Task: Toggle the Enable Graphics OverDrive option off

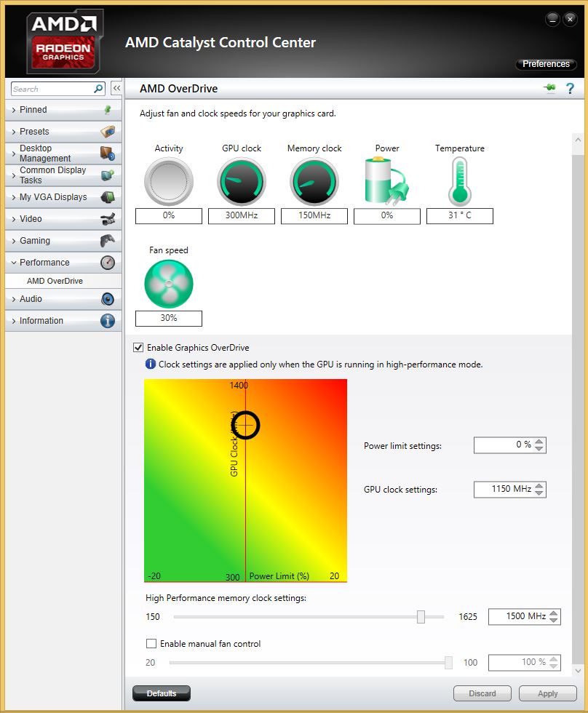Action: coord(138,347)
